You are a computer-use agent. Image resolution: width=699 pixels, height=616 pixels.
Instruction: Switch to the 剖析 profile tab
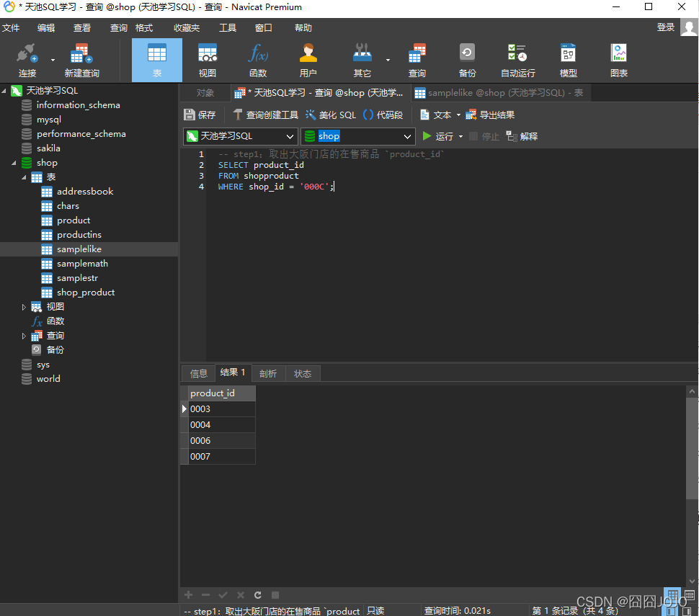point(268,373)
